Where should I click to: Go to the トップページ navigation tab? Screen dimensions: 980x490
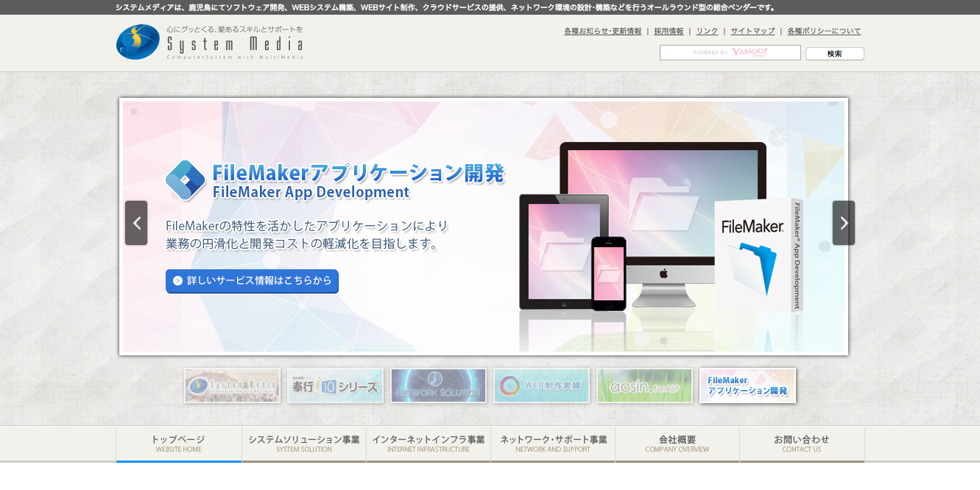click(x=179, y=444)
